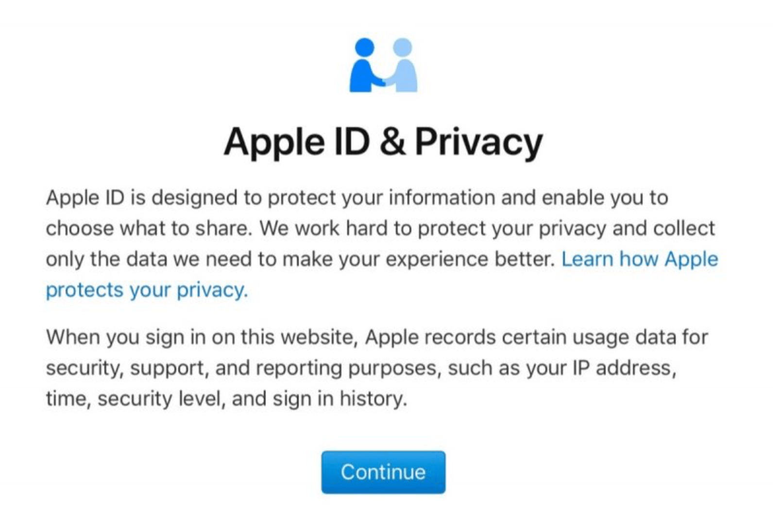The height and width of the screenshot is (532, 781).
Task: Click the first paragraph about protecting your information
Action: pos(379,228)
